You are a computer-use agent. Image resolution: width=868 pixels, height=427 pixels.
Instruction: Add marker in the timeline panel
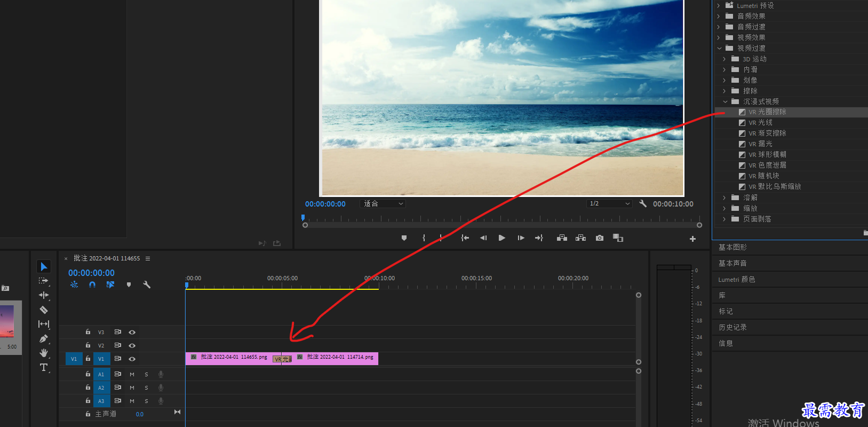129,284
